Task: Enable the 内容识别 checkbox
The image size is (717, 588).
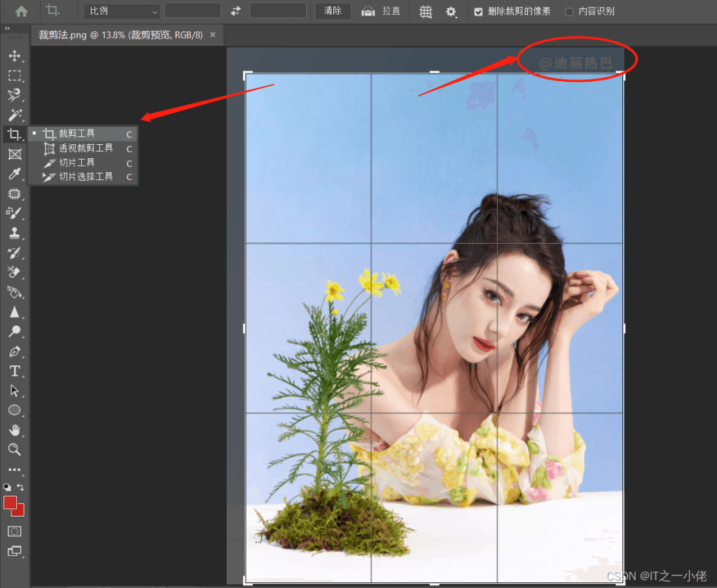Action: pyautogui.click(x=569, y=12)
